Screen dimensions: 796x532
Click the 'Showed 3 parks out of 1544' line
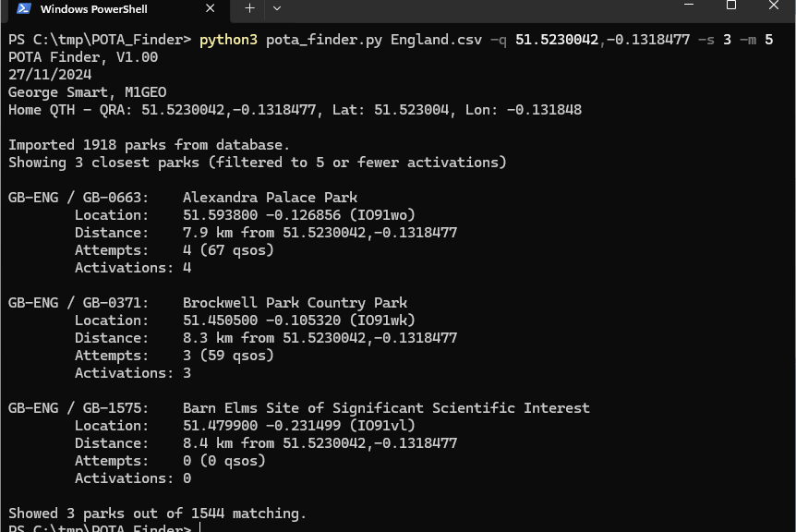pos(157,514)
